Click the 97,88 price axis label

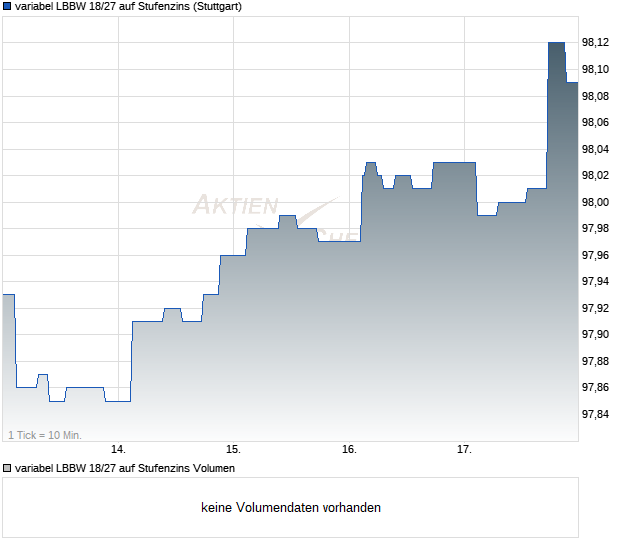pyautogui.click(x=595, y=361)
